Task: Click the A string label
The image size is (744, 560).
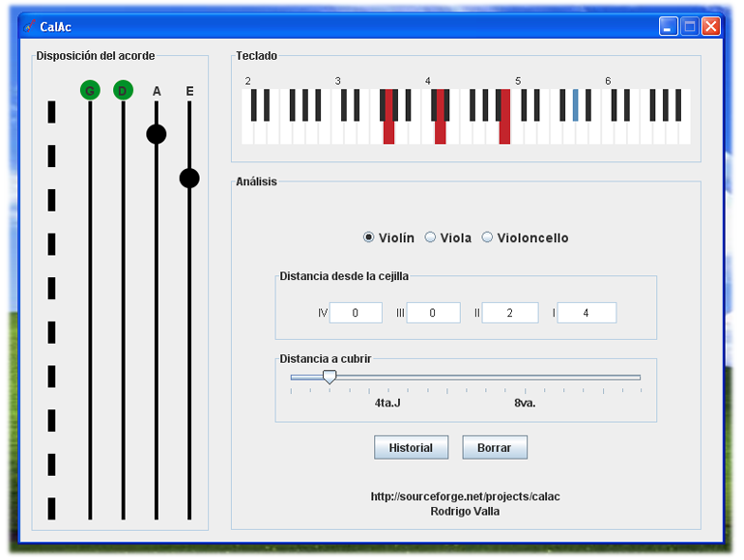Action: pos(157,91)
